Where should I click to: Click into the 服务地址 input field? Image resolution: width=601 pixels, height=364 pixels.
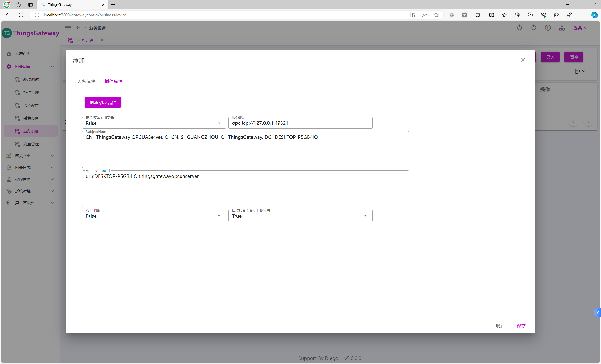300,123
